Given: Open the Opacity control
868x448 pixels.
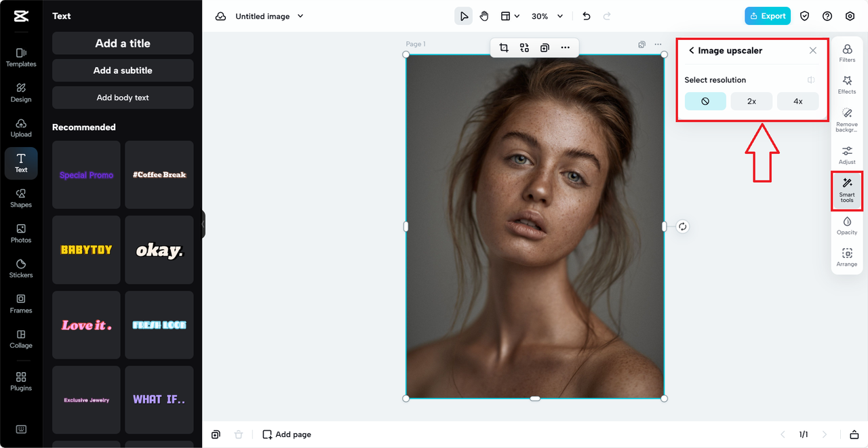Looking at the screenshot, I should pyautogui.click(x=847, y=226).
